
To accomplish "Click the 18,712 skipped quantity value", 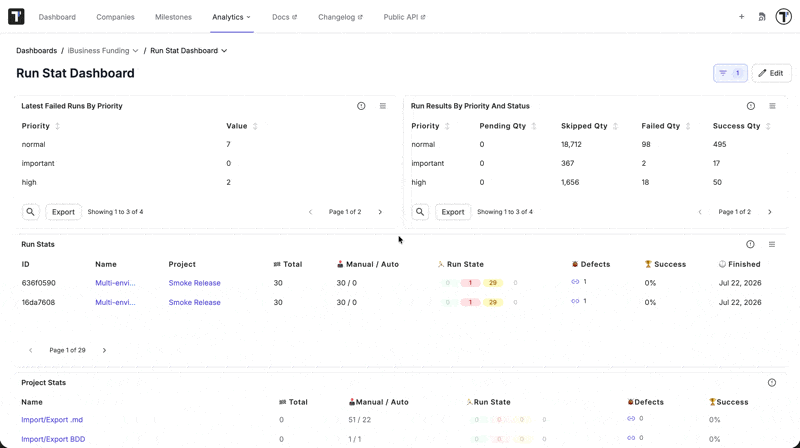I will coord(571,145).
